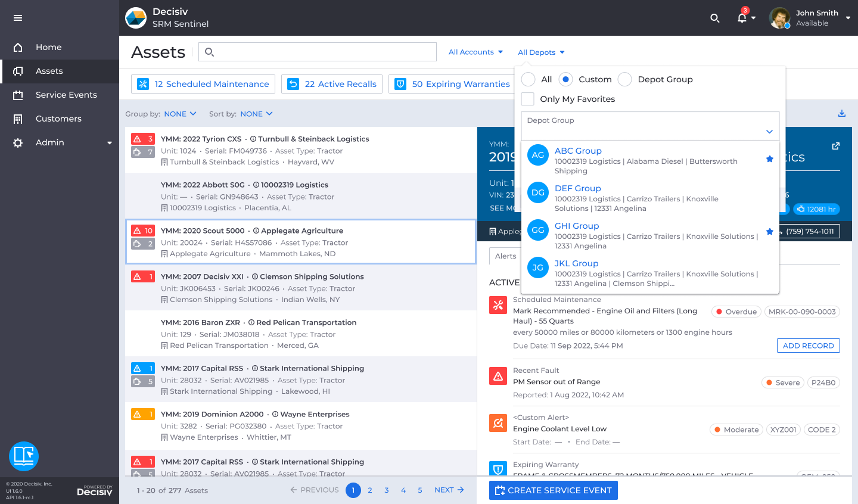Go to the NEXT assets page
This screenshot has height=504, width=858.
point(449,490)
